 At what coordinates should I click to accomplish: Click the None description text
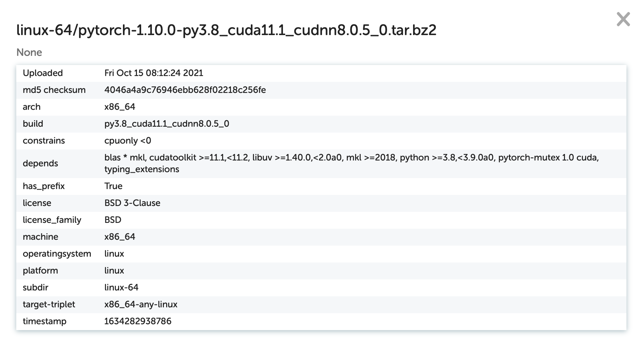tap(29, 52)
